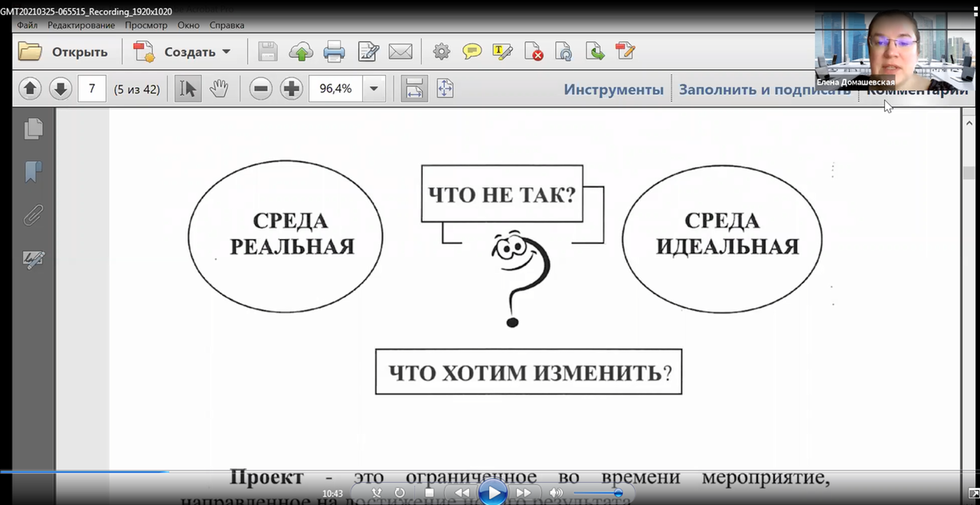
Task: Click the rewind button in media player
Action: [x=462, y=493]
